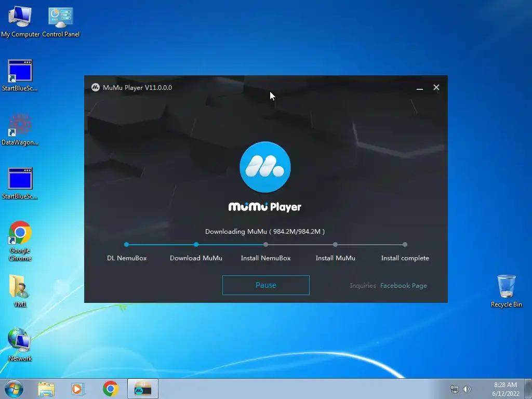Select the Network desktop icon
The height and width of the screenshot is (399, 532).
20,345
